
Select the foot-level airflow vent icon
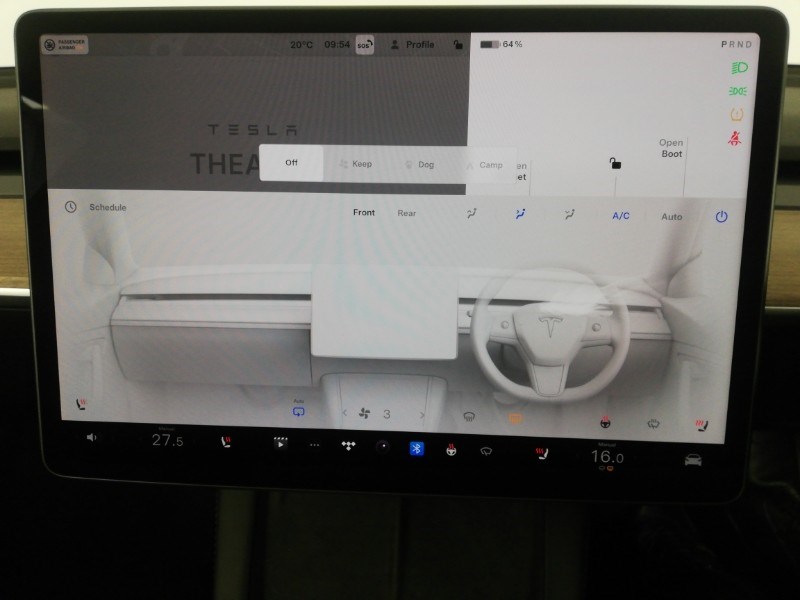569,215
